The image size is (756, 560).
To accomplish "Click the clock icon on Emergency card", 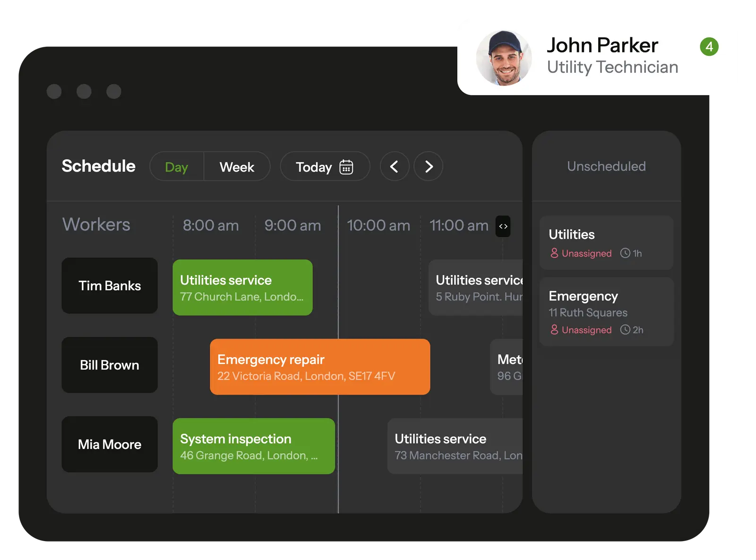I will point(625,330).
